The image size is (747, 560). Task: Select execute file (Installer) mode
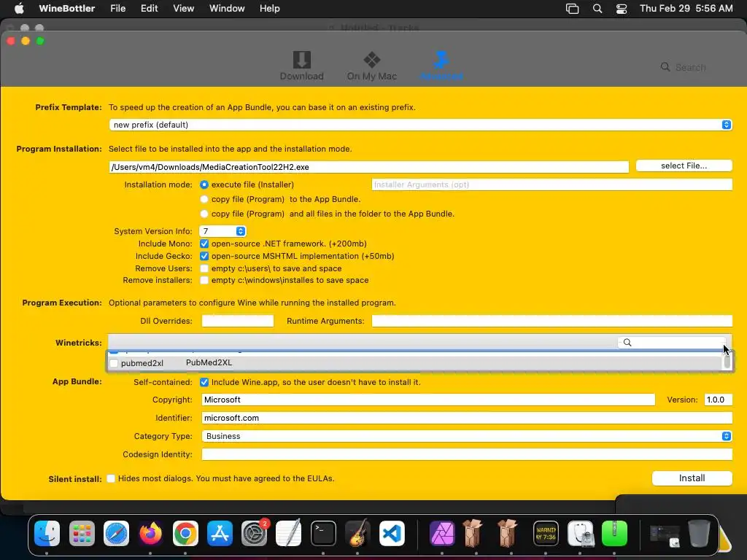tap(204, 184)
